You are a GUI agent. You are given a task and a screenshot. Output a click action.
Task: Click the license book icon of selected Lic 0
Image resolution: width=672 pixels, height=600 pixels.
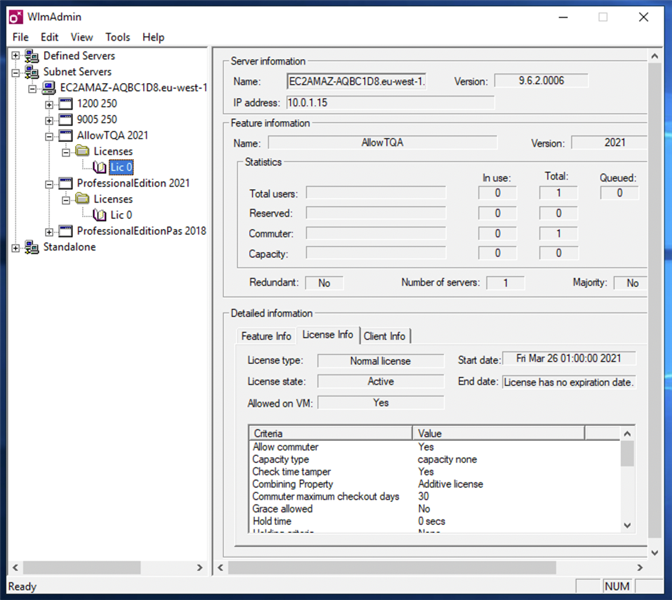coord(99,167)
